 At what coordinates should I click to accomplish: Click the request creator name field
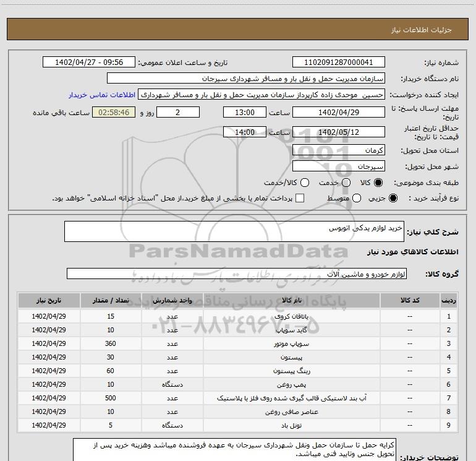261,95
